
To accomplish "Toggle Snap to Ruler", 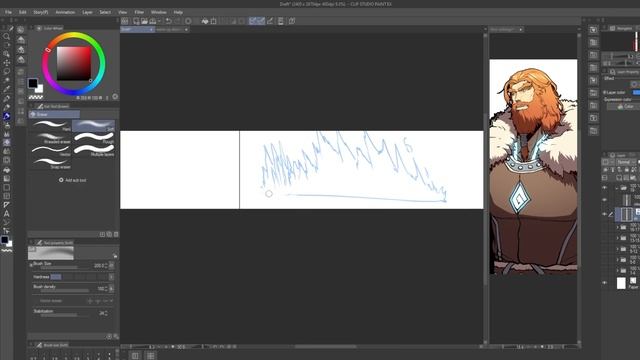I will pyautogui.click(x=253, y=21).
